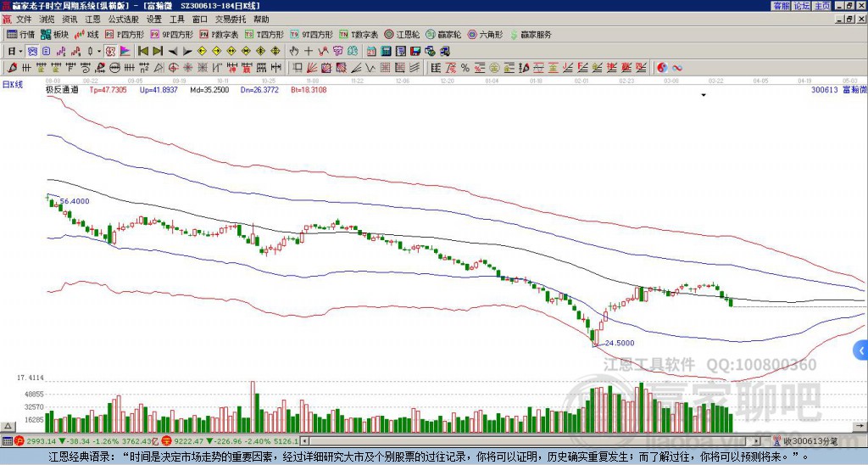
Task: Click the small black dropdown triangle above chart
Action: [704, 95]
